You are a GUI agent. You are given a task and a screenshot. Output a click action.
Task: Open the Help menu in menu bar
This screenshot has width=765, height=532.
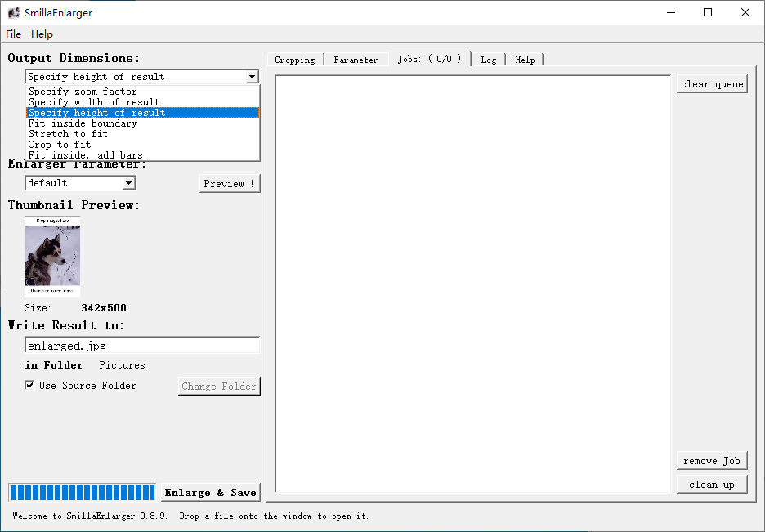point(42,34)
